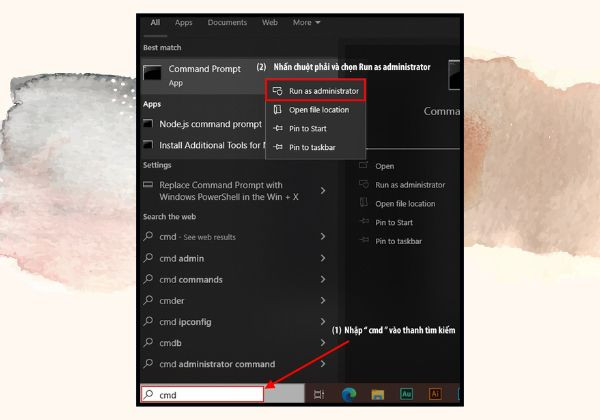
Task: Launch Adobe Illustrator from the taskbar
Action: [435, 394]
